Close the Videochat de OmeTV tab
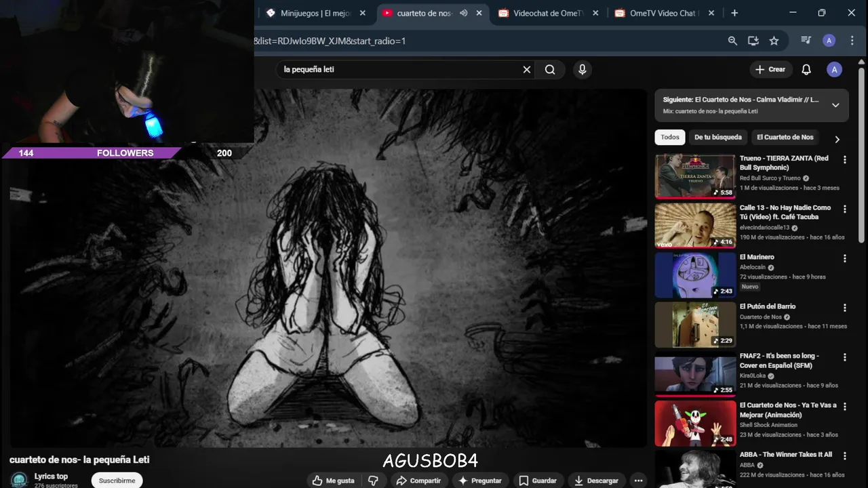Image resolution: width=868 pixels, height=488 pixels. coord(596,13)
